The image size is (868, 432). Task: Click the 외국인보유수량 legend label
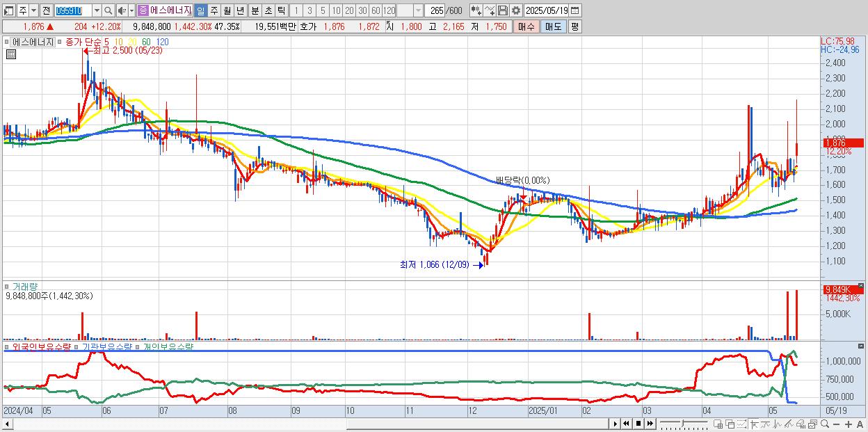[41, 346]
